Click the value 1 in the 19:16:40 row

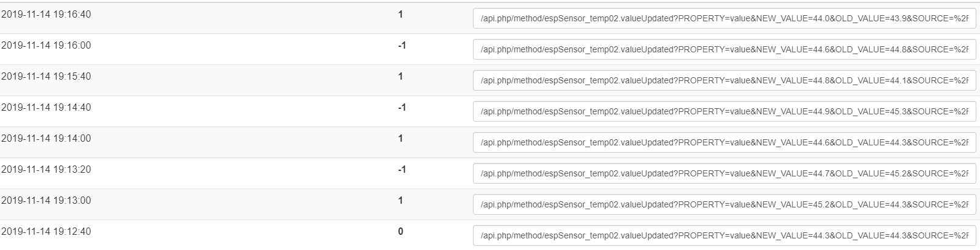pyautogui.click(x=400, y=14)
